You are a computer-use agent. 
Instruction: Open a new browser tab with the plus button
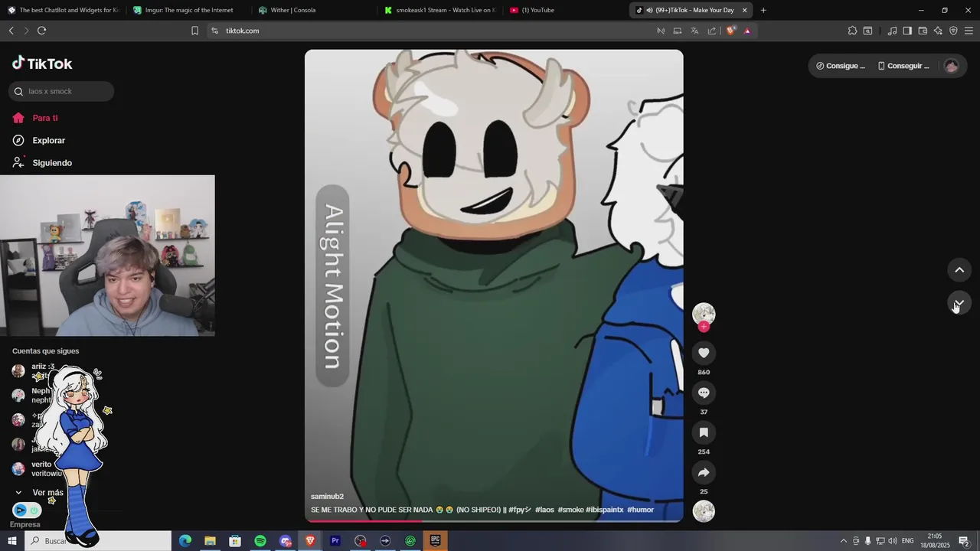point(763,10)
